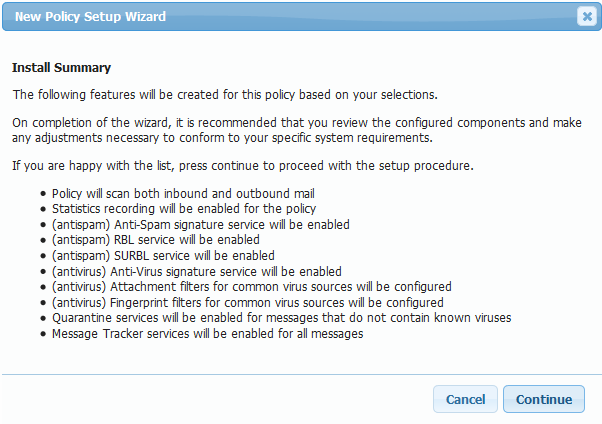
Task: Close the New Policy Setup Wizard dialog
Action: click(x=587, y=16)
